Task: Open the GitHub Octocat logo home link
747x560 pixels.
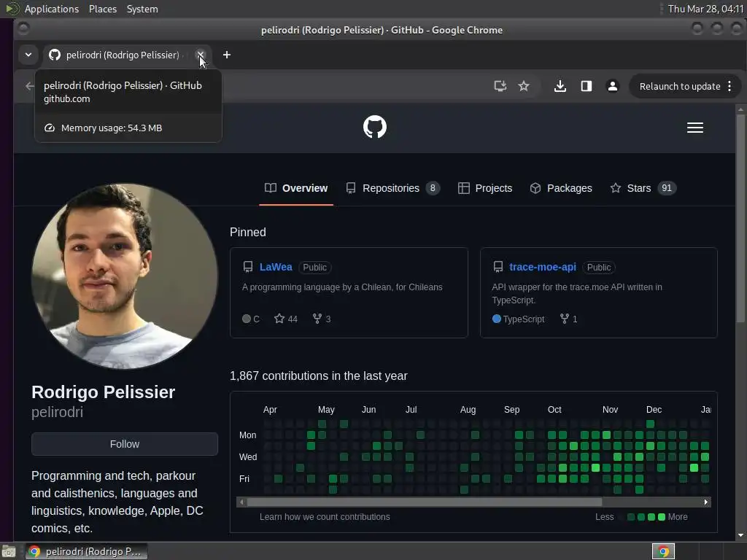Action: [x=374, y=127]
